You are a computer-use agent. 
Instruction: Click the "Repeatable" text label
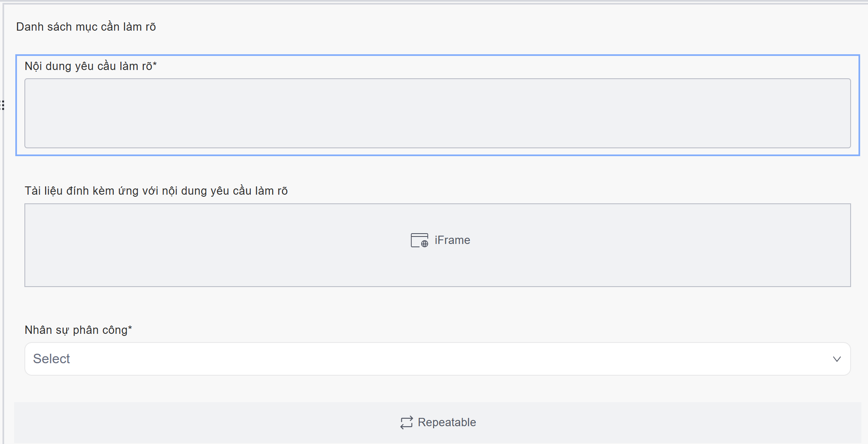tap(447, 422)
